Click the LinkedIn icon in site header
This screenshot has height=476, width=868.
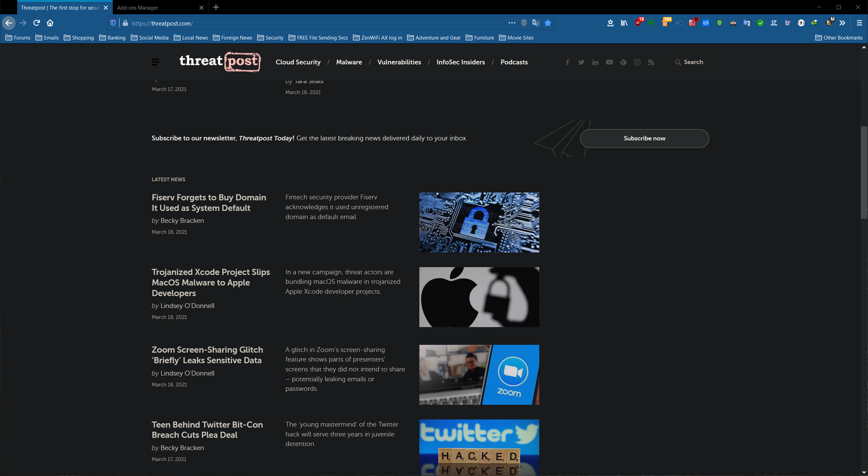pyautogui.click(x=595, y=62)
